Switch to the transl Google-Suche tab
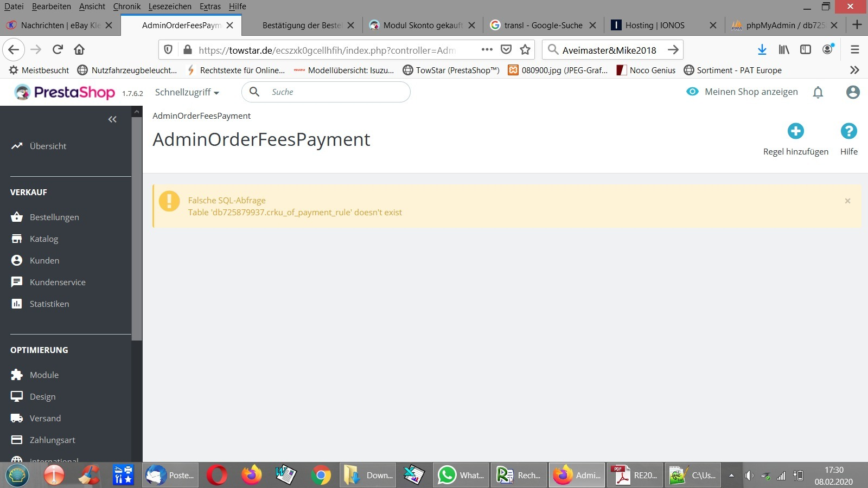This screenshot has height=488, width=868. pyautogui.click(x=543, y=25)
